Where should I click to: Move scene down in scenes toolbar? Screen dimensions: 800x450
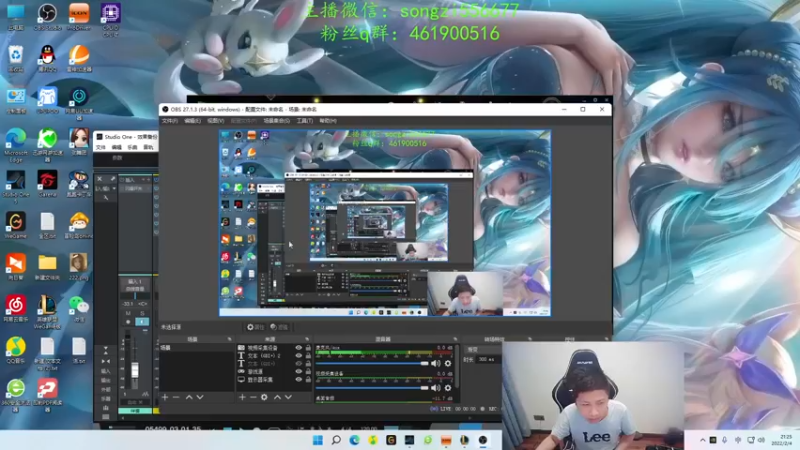[x=200, y=397]
